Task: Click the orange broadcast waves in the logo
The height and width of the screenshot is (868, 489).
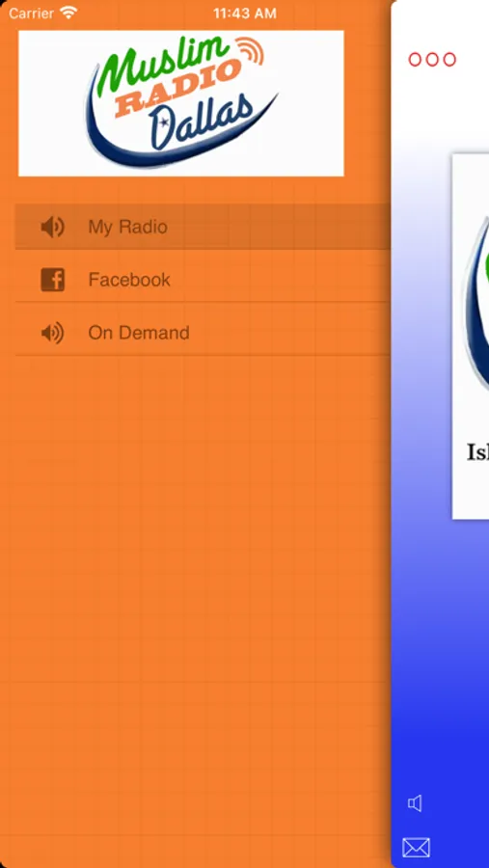Action: point(251,50)
